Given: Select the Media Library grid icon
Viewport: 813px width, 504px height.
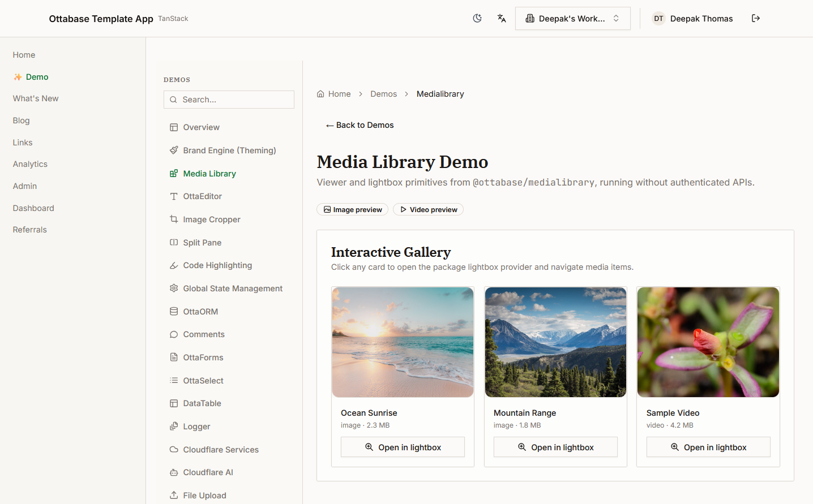Looking at the screenshot, I should click(x=174, y=173).
